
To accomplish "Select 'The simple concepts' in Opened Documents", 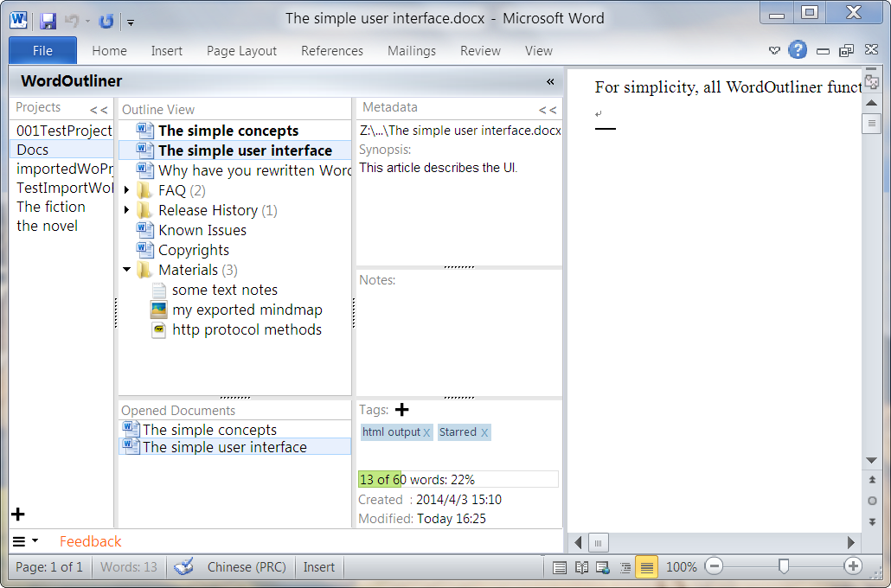I will point(235,430).
